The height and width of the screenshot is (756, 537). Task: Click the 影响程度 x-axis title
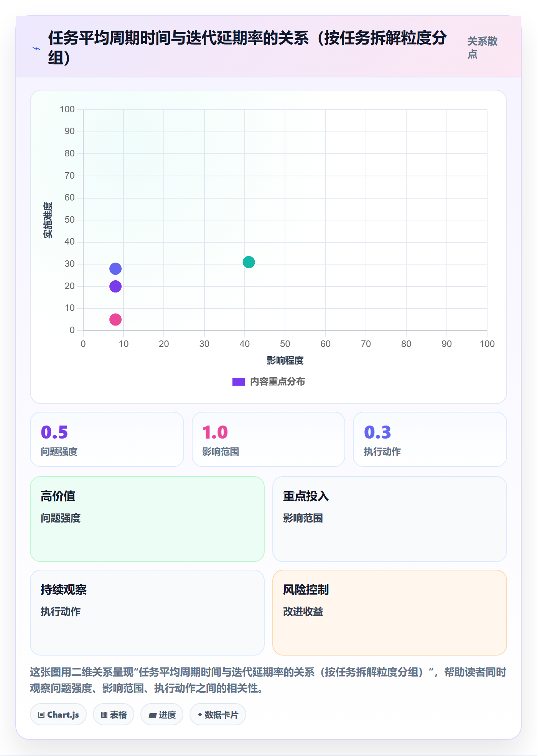coord(285,361)
